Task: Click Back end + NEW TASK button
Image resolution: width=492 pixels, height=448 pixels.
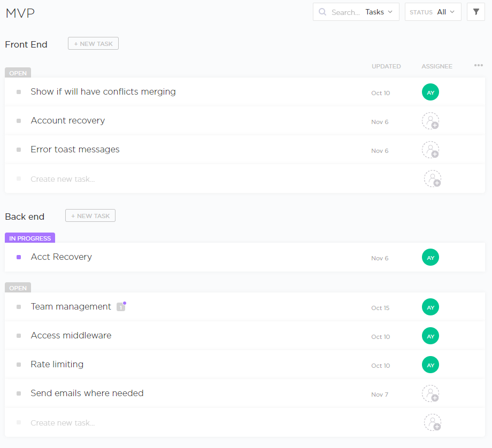Action: coord(90,215)
